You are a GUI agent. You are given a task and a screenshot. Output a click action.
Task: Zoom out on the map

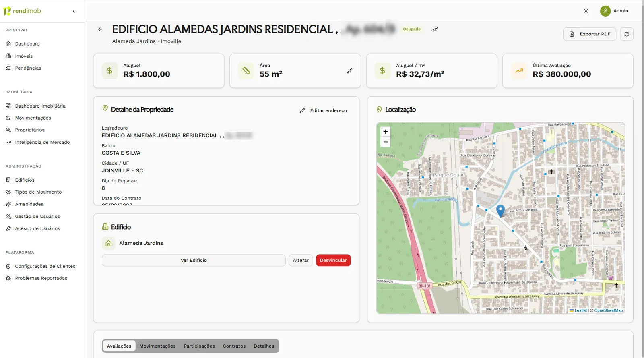click(386, 142)
